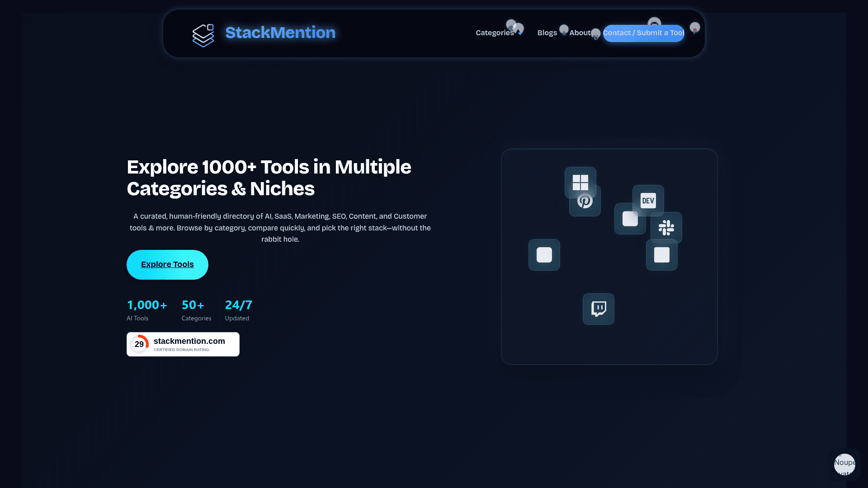Open the Blogs menu item
This screenshot has height=488, width=868.
pos(547,33)
